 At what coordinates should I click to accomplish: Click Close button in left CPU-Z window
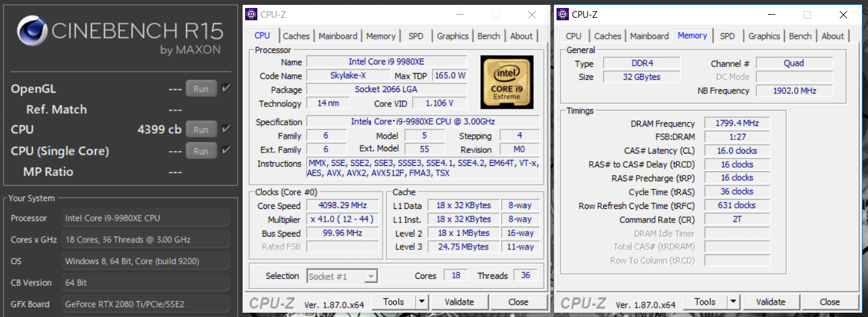(518, 302)
